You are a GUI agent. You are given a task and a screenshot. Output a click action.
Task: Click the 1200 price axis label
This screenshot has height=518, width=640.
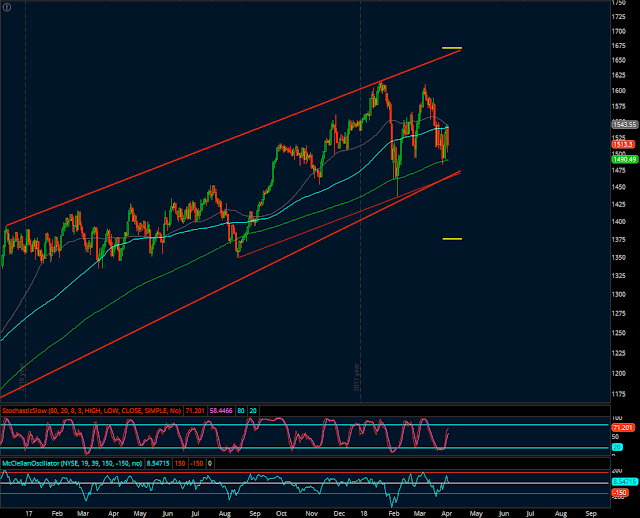(618, 373)
